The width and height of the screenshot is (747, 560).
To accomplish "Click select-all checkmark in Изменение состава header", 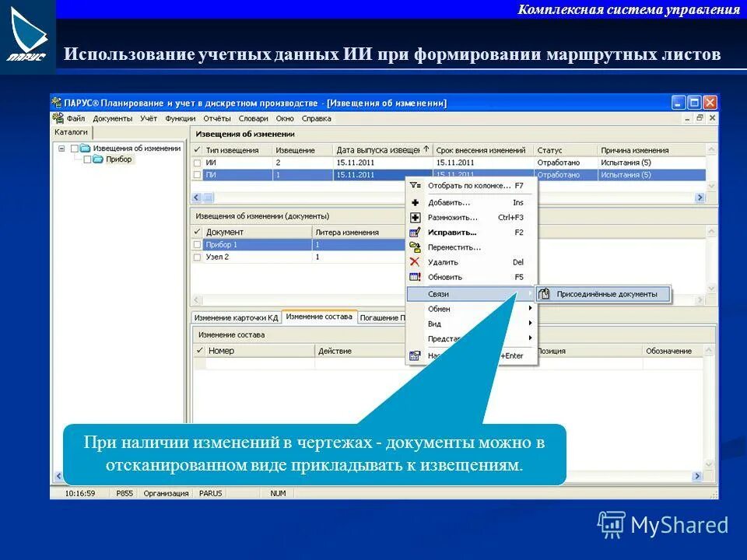I will click(x=200, y=351).
